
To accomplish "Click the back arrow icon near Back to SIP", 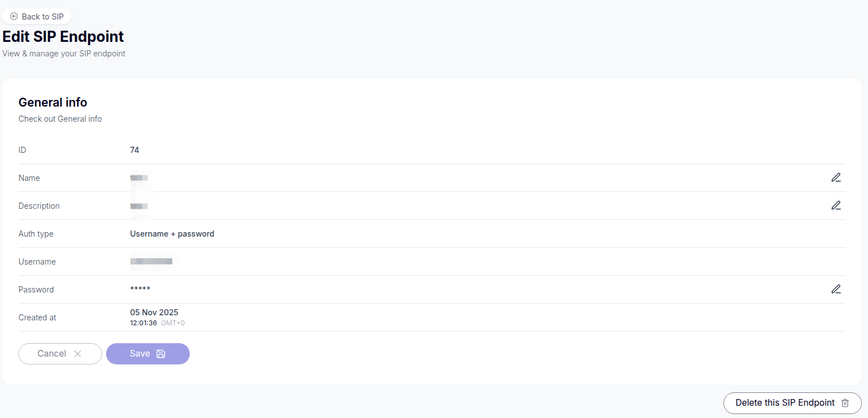I will tap(14, 17).
